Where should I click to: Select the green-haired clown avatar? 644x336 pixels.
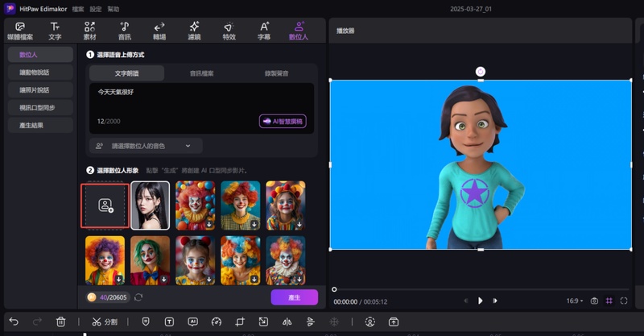point(150,260)
